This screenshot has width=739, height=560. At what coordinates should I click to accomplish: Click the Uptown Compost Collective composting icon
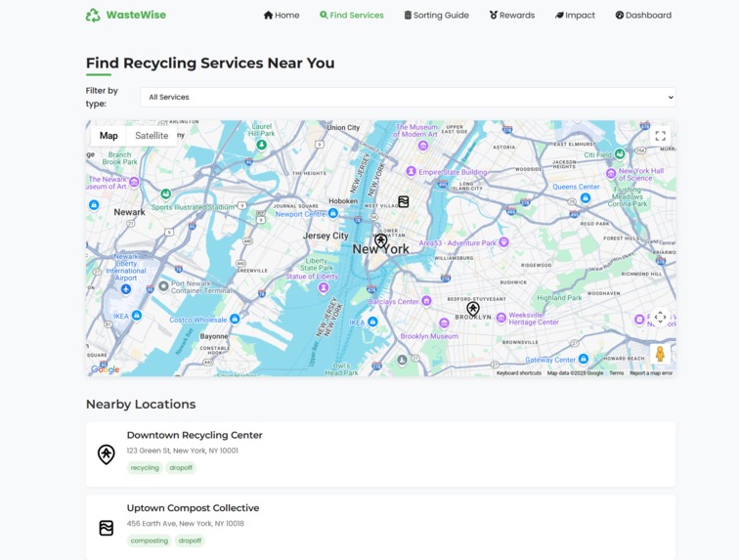click(x=106, y=528)
